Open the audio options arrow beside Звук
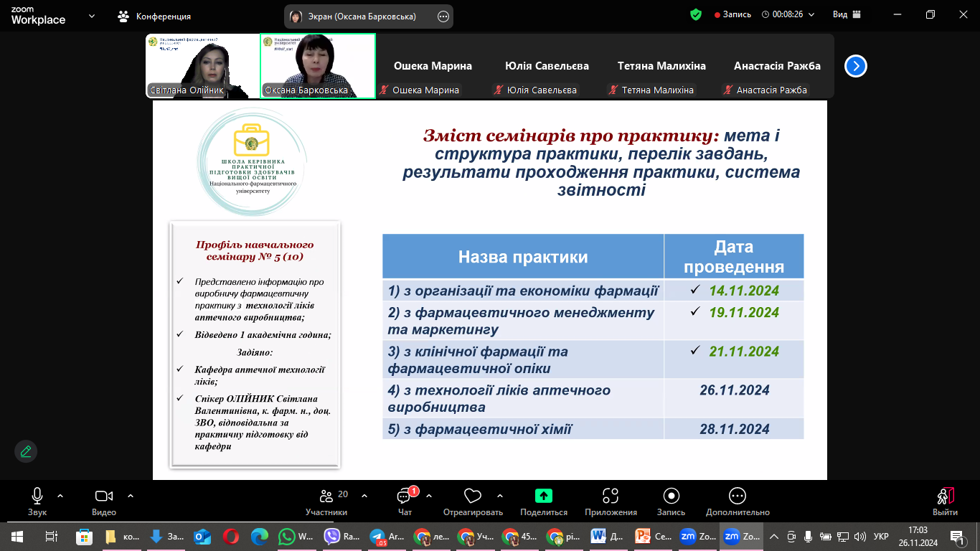This screenshot has height=551, width=980. (x=60, y=496)
